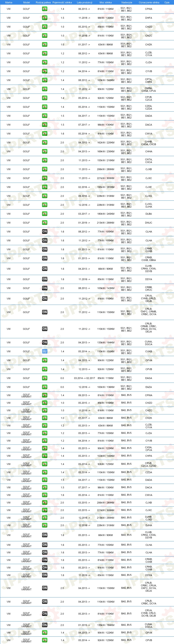Click the Nadwozie column header
Screen dimensions: 174x644
click(127, 2)
